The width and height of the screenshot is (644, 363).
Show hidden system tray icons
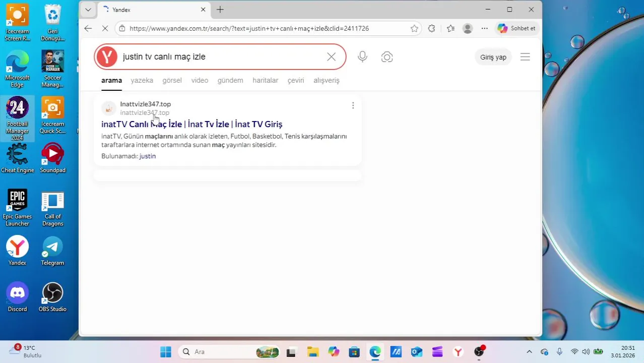coord(529,352)
